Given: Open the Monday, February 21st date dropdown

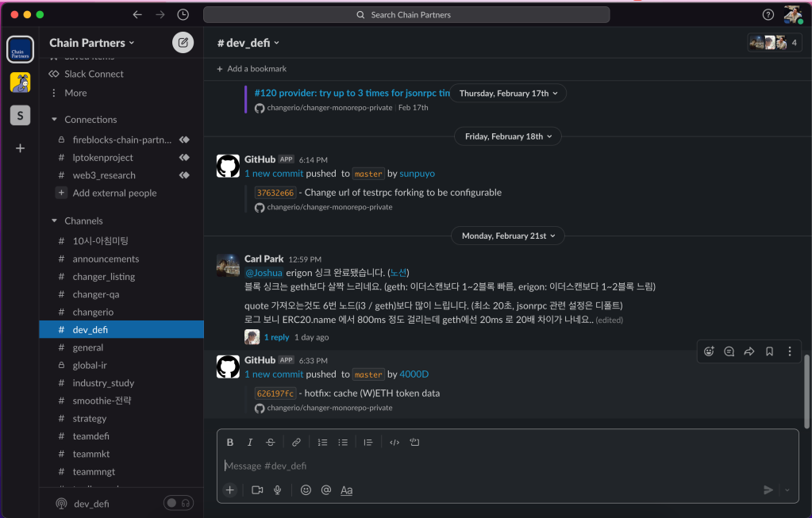Looking at the screenshot, I should point(508,236).
